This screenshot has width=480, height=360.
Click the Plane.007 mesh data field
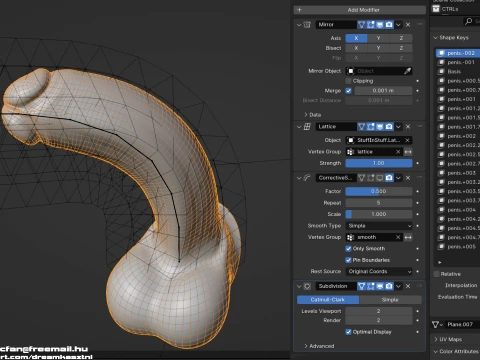[x=463, y=325]
